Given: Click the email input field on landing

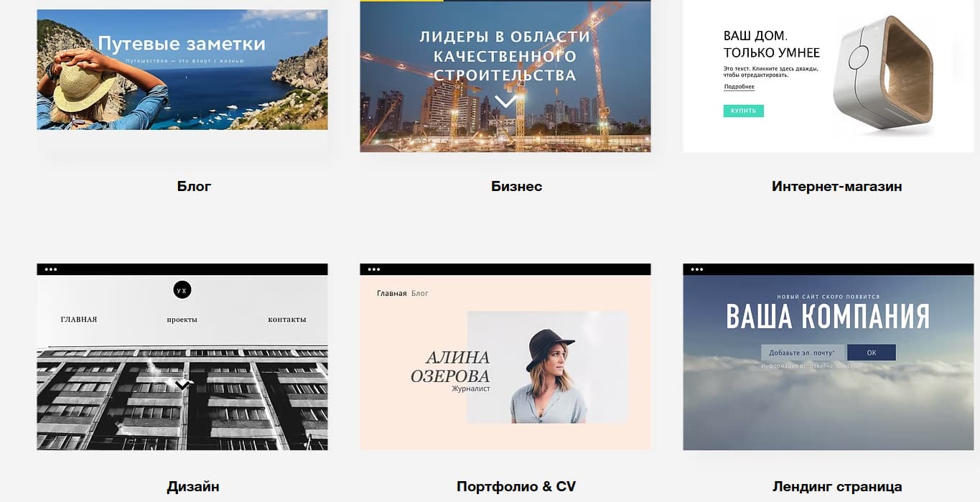Looking at the screenshot, I should 803,353.
